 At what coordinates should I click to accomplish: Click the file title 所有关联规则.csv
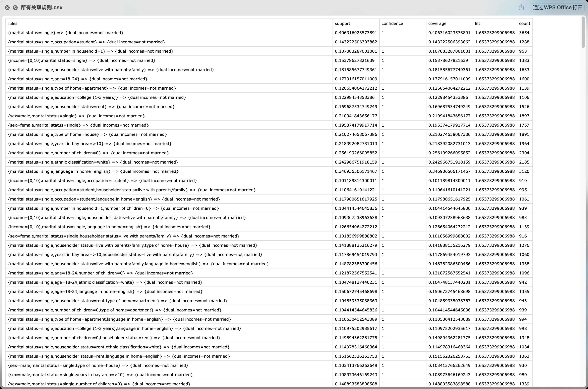coord(41,7)
